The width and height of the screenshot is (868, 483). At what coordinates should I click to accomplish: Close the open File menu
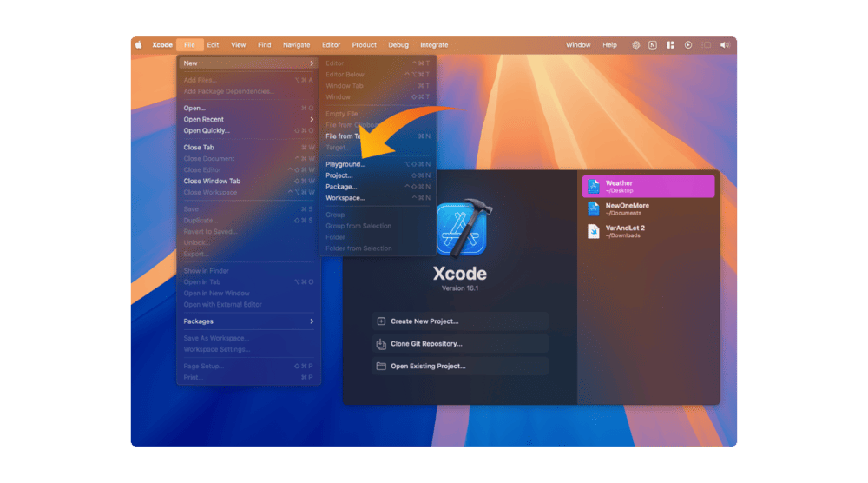[x=189, y=45]
